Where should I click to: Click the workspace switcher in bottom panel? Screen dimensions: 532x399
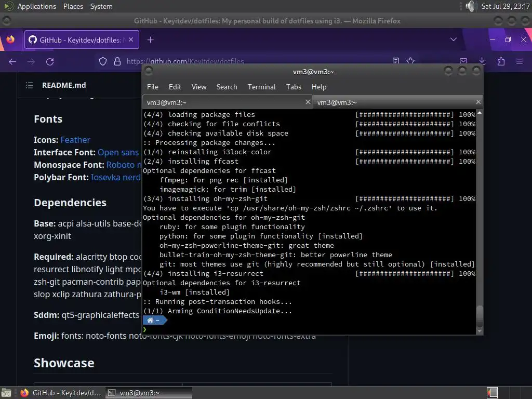click(x=492, y=393)
